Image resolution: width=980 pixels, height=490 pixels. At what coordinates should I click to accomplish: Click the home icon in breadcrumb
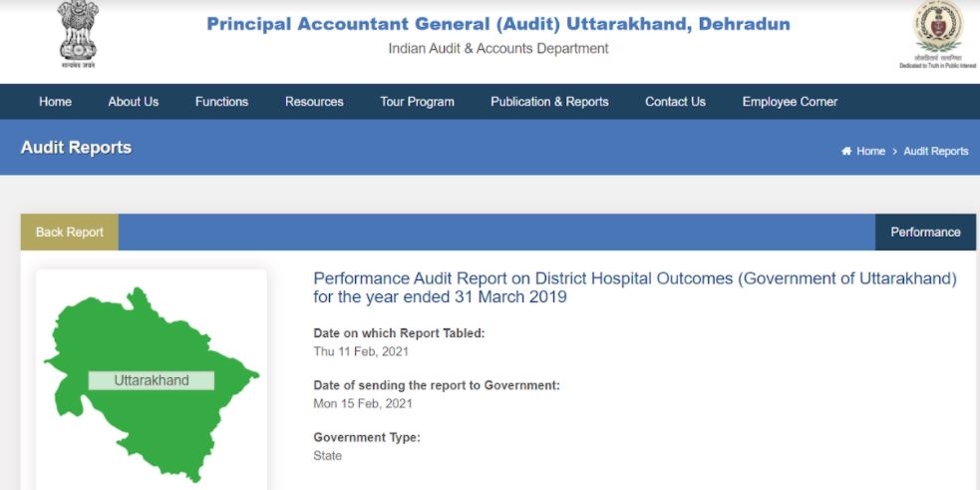(846, 152)
